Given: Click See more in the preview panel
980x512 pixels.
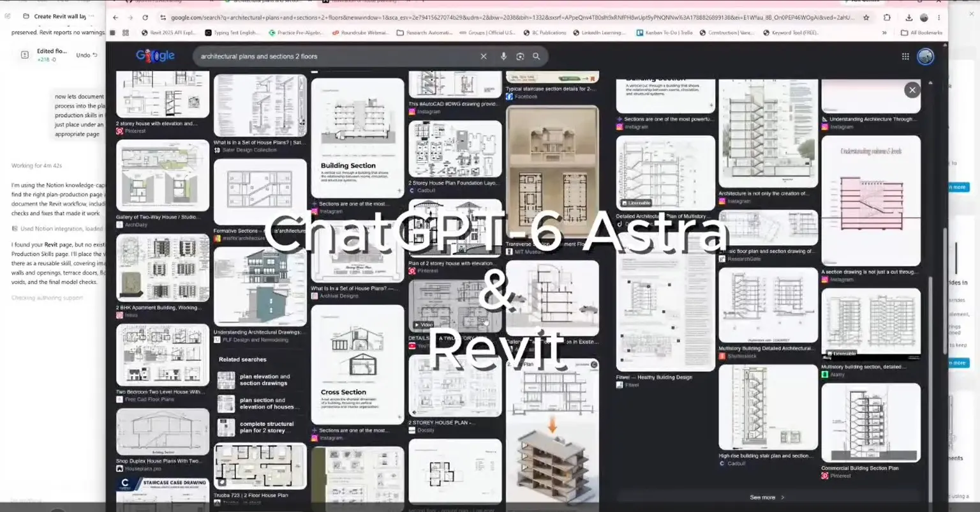Looking at the screenshot, I should (x=768, y=497).
